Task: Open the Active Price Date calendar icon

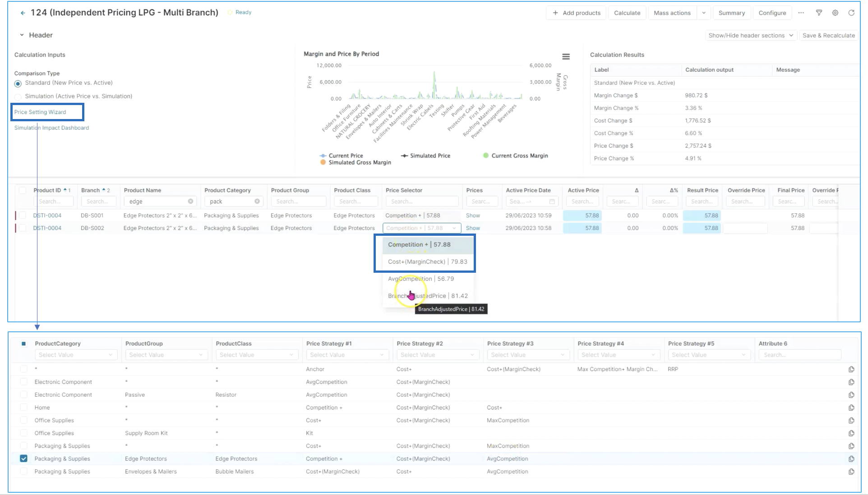Action: tap(552, 202)
